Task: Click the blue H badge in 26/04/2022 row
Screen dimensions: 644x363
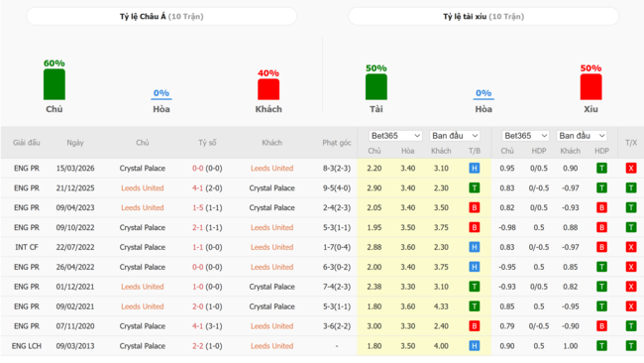Action: (x=474, y=267)
